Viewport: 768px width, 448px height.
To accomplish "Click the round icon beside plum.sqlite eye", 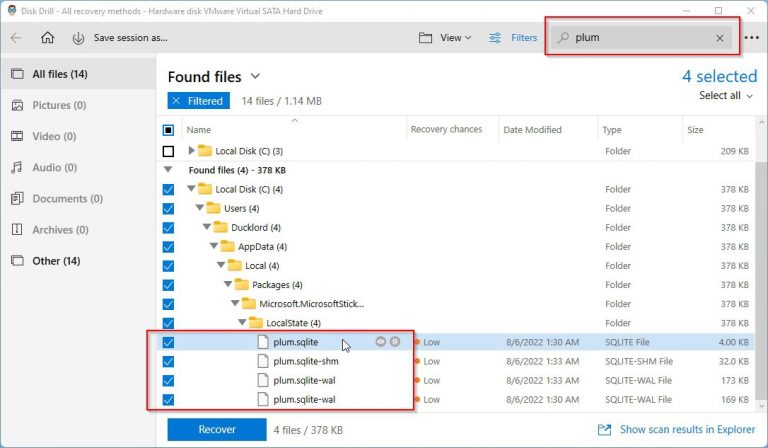I will (x=395, y=342).
